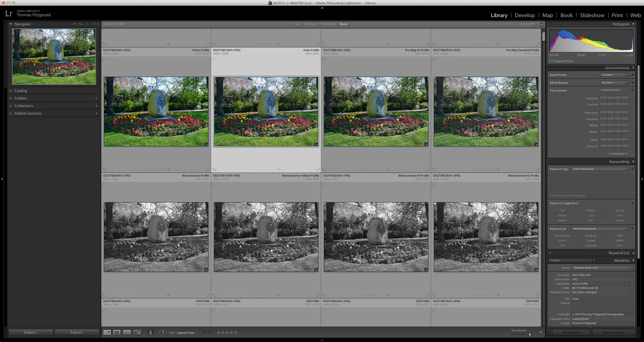Set a star rating in the bottom toolbar
This screenshot has width=644, height=342.
click(227, 332)
